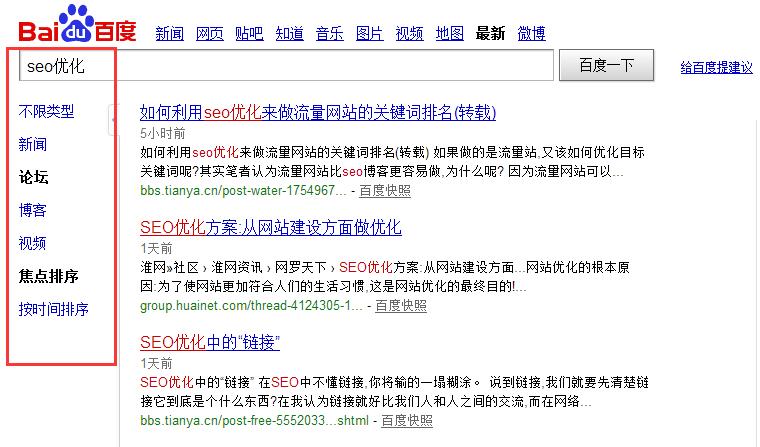
Task: Open the 给百度提建议 link
Action: pos(716,67)
